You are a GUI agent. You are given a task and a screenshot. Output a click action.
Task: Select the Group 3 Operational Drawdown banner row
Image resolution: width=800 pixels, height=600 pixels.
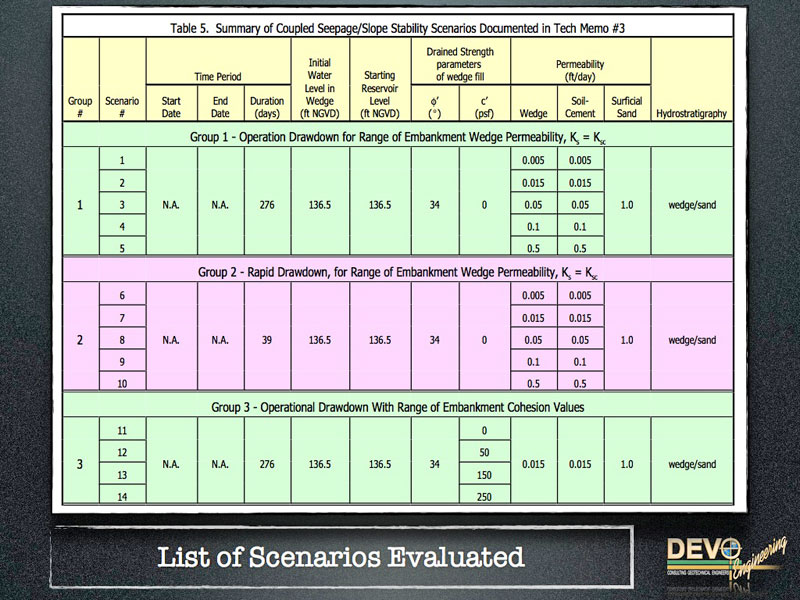[400, 406]
